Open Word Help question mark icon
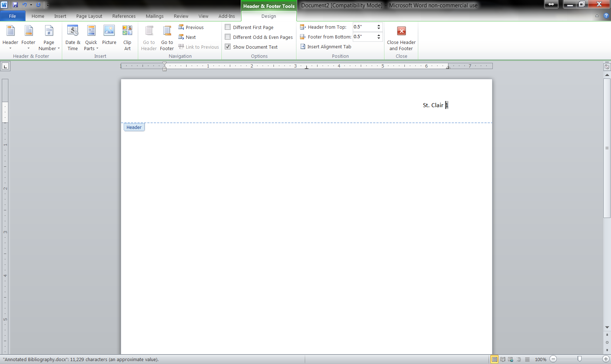Viewport: 611px width, 364px height. 606,16
